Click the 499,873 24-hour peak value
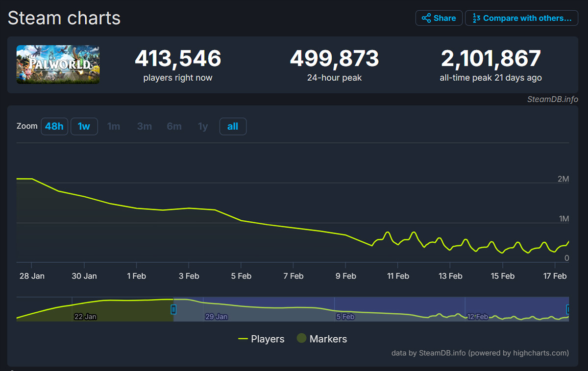 point(334,59)
